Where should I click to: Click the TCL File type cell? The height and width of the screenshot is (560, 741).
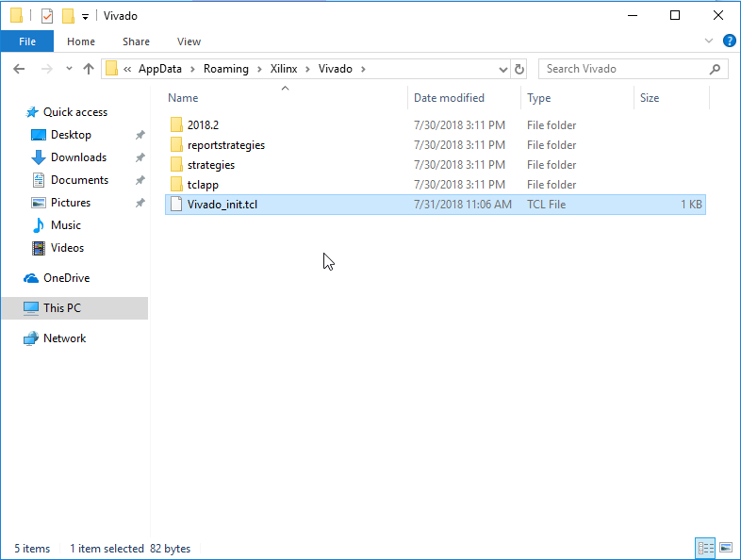point(546,205)
